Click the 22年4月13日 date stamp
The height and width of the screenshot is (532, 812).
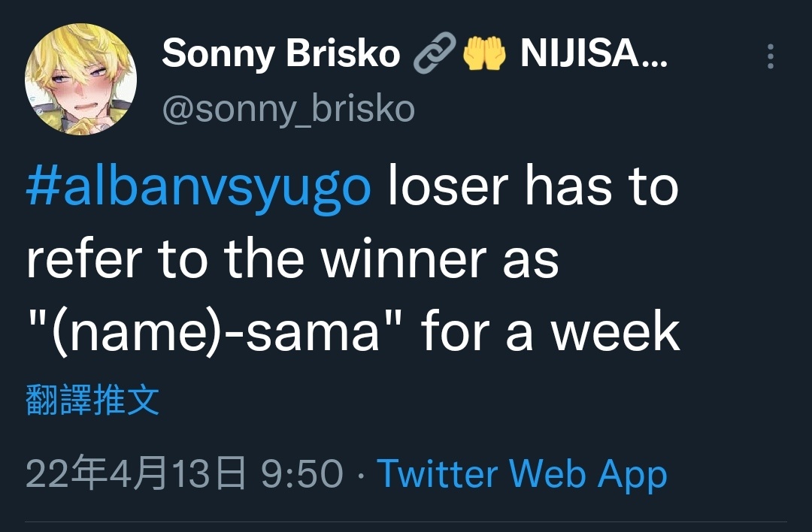click(x=135, y=473)
